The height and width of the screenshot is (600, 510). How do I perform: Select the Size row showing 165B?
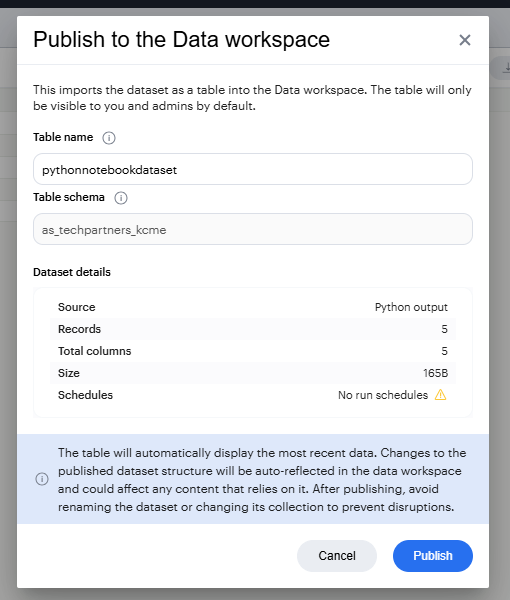(x=253, y=373)
